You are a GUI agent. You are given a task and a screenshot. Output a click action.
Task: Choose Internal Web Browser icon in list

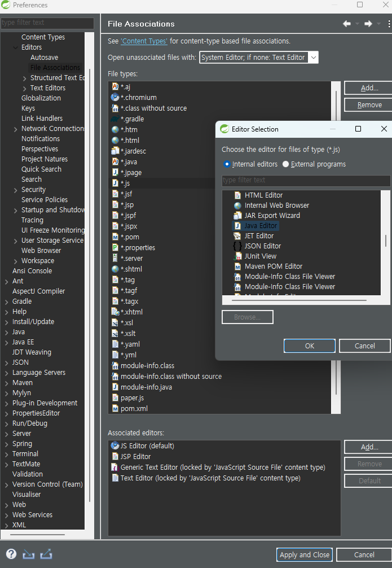tap(237, 206)
